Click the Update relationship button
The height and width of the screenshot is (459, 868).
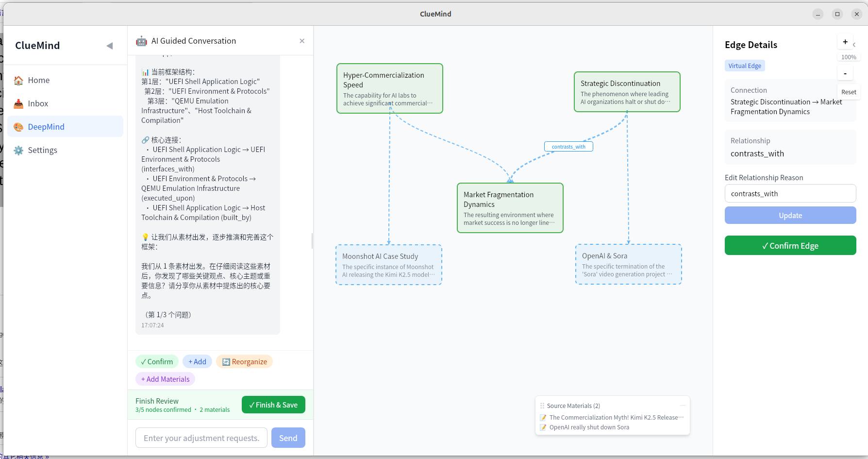790,215
